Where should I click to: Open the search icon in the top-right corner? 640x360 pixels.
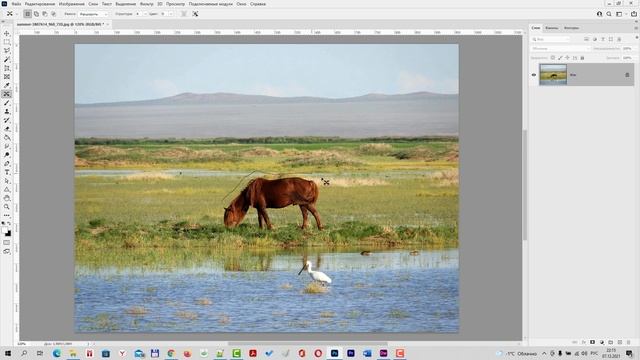pos(609,14)
